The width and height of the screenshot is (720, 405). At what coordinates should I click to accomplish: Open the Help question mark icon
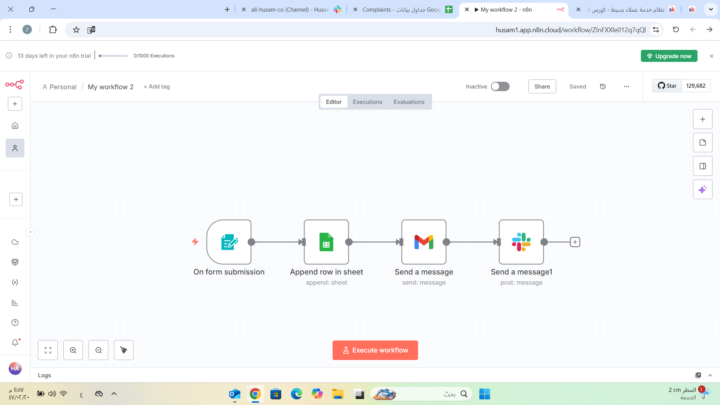pyautogui.click(x=15, y=323)
